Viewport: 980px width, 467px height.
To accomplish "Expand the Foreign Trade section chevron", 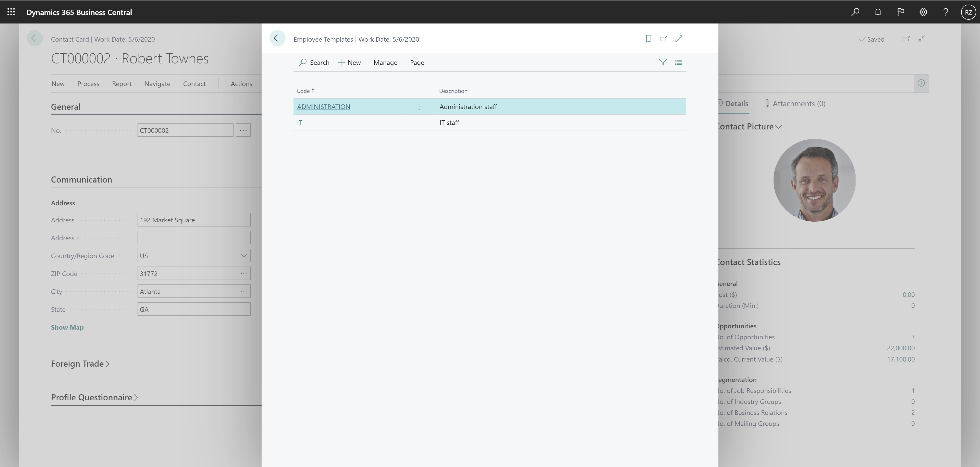I will 107,363.
